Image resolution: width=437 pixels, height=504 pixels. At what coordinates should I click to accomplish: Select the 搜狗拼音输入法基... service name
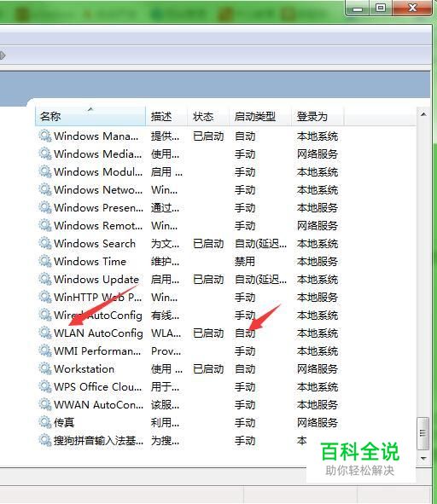click(98, 441)
